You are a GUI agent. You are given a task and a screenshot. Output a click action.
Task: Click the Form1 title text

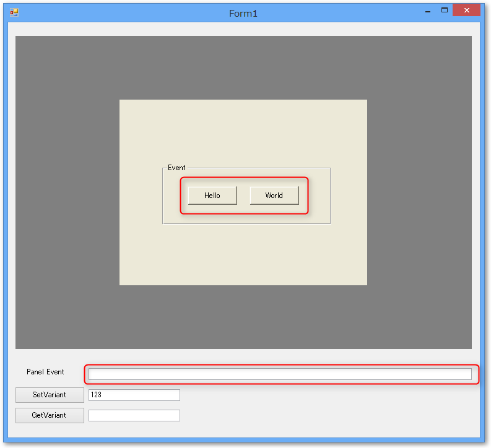[x=243, y=14]
